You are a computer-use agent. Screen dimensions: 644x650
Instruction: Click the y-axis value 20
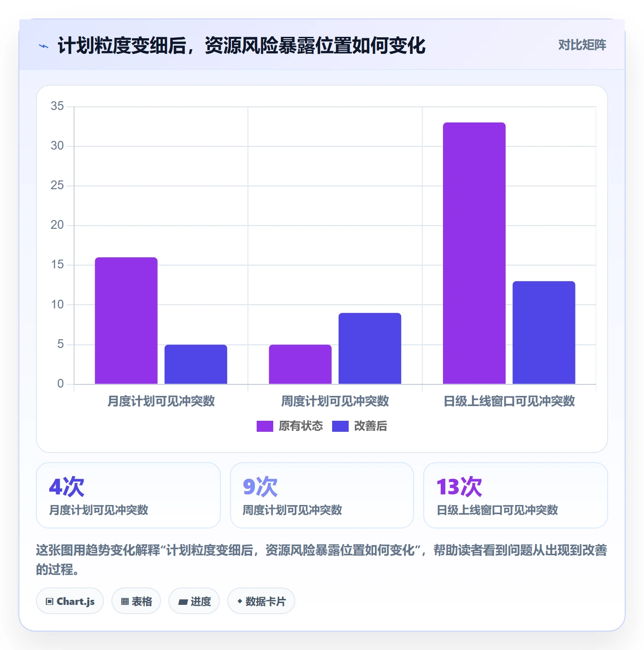57,225
